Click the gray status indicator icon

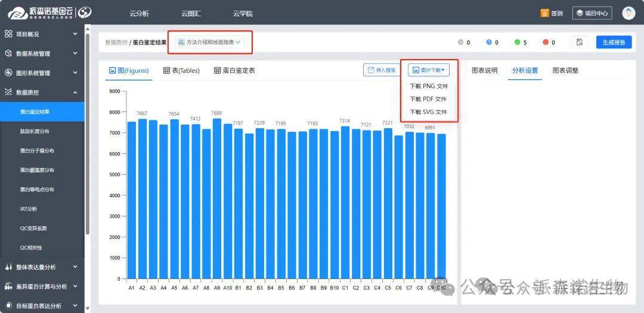coord(460,42)
